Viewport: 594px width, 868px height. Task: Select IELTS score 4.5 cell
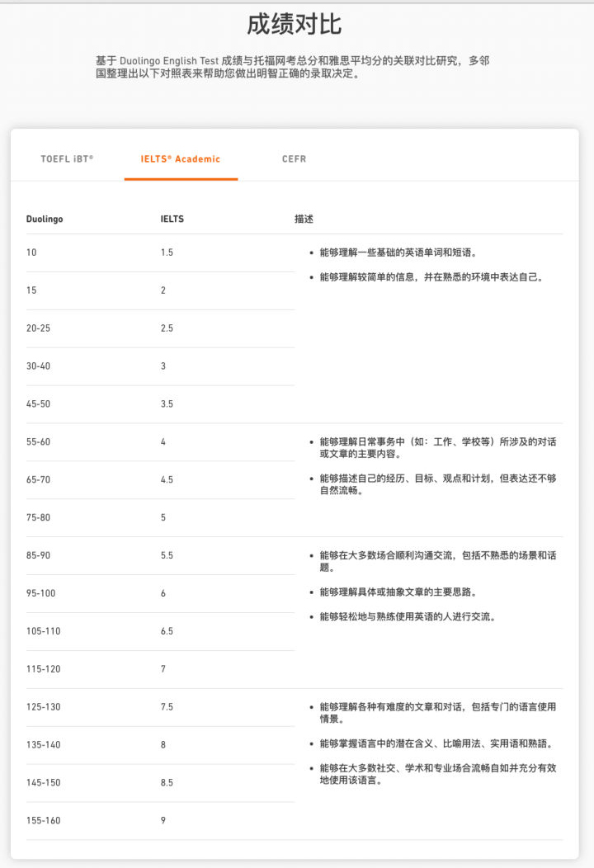pos(167,479)
